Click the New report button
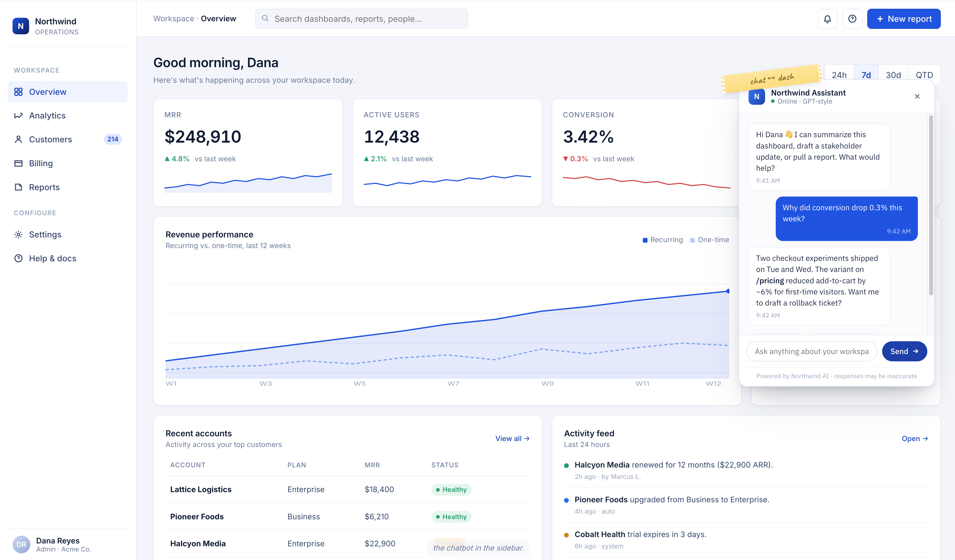 903,19
